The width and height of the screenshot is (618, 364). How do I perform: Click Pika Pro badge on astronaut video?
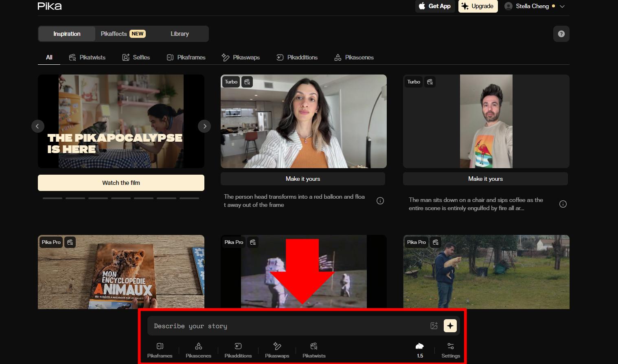click(234, 242)
